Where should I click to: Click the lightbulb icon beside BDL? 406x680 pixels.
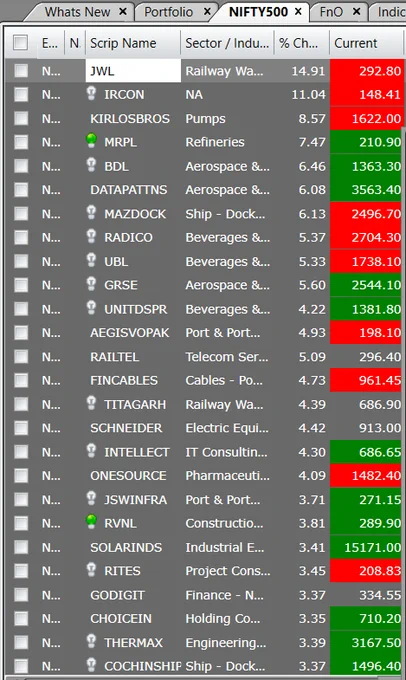91,165
